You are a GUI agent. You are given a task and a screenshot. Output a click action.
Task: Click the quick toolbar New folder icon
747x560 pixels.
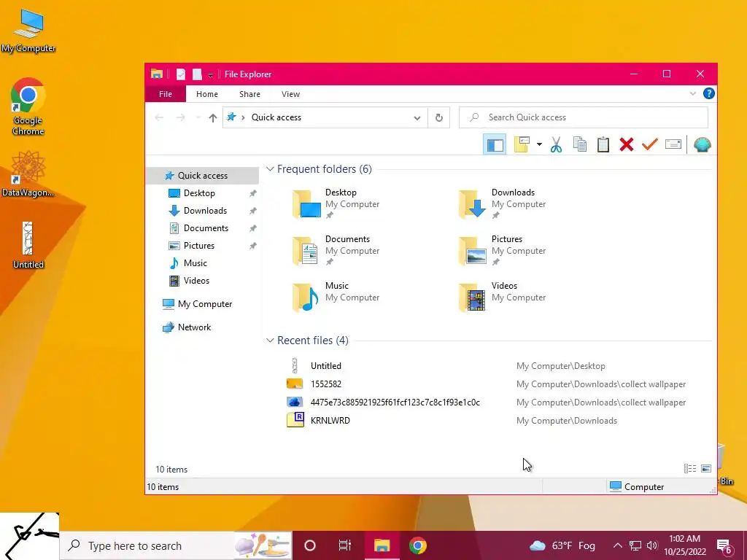coord(197,74)
